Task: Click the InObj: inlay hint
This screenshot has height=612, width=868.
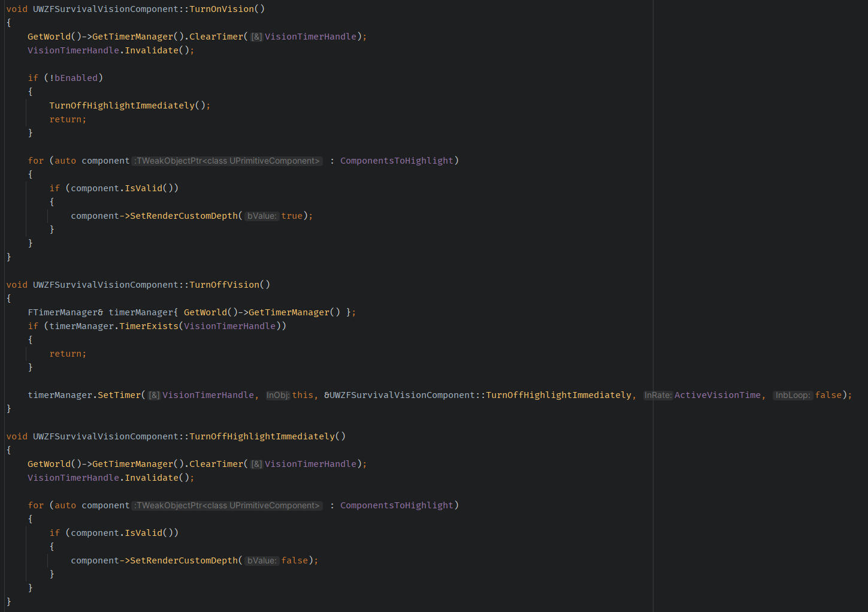Action: tap(277, 396)
